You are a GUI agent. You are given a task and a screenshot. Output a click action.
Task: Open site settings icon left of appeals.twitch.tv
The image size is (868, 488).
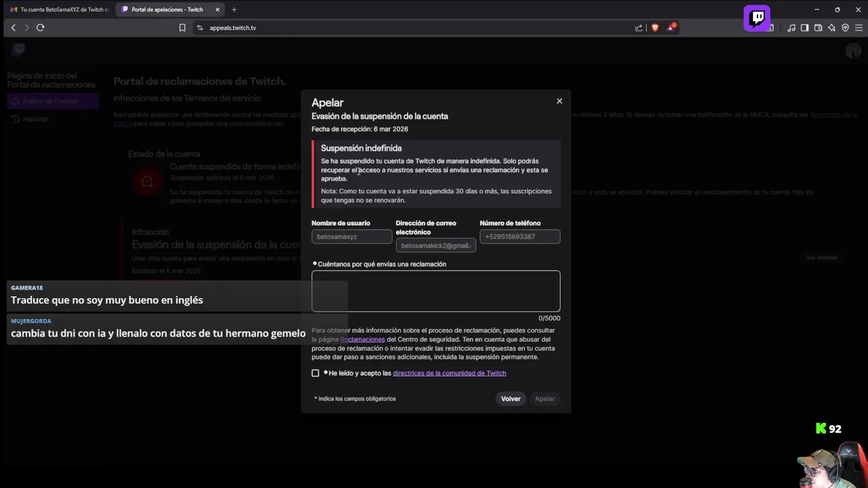[199, 28]
